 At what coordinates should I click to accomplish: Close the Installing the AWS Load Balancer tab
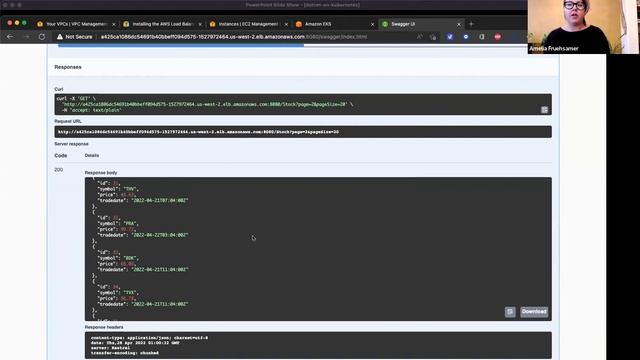tap(200, 24)
